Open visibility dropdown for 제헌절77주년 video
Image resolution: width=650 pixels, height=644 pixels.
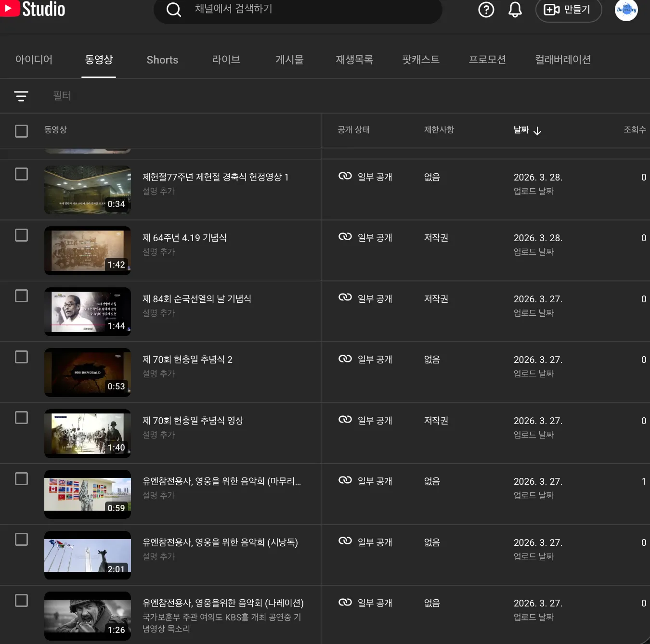pyautogui.click(x=365, y=177)
